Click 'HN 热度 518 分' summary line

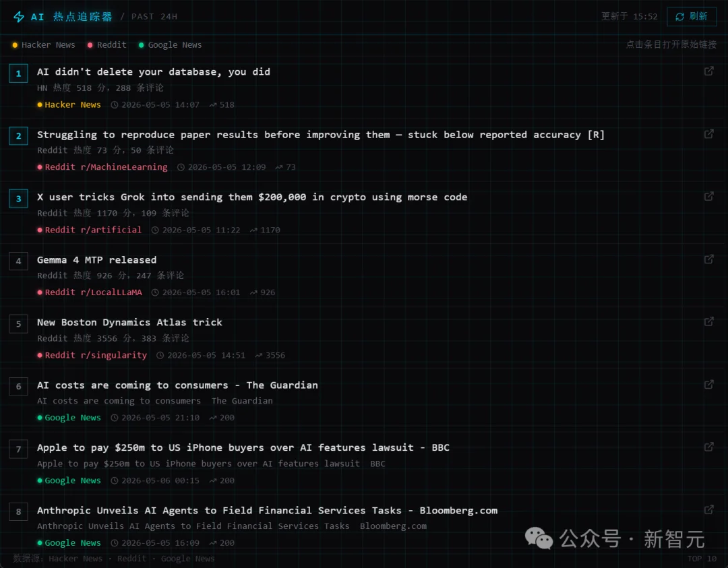point(100,88)
